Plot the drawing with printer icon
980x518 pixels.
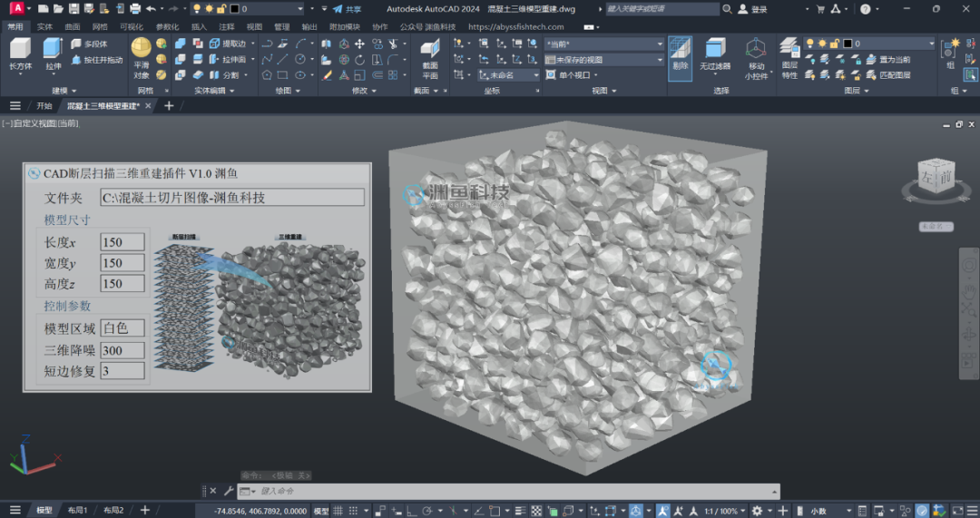coord(135,9)
